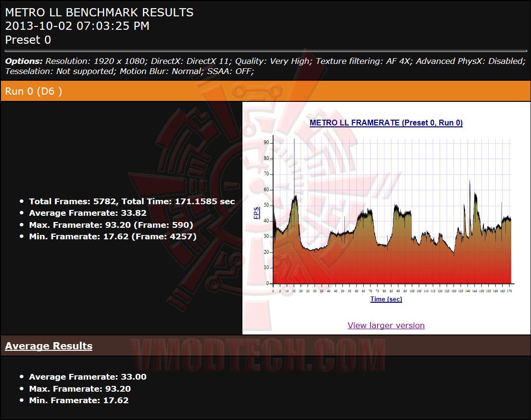Select Average Framerate: 33.82 line
Image resolution: width=531 pixels, height=420 pixels.
pos(88,213)
